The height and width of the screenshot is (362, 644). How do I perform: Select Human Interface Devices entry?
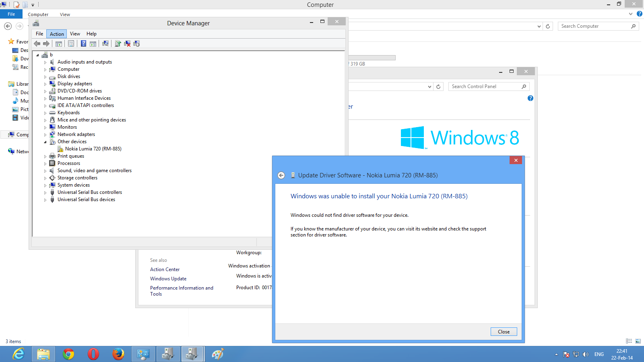click(x=84, y=98)
